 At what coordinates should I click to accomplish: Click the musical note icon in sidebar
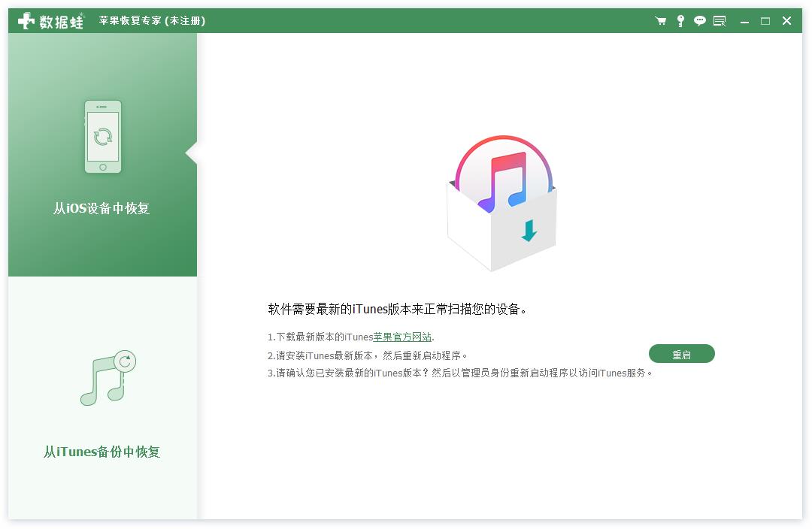[x=102, y=378]
